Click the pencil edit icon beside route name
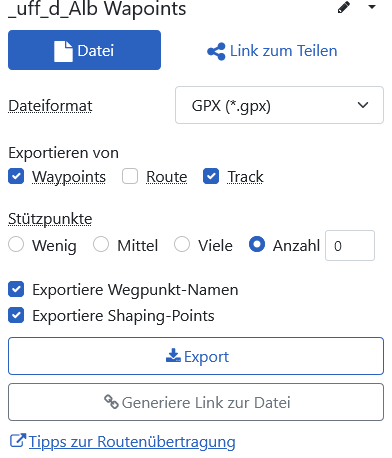Screen dimensions: 392x458 344,7
